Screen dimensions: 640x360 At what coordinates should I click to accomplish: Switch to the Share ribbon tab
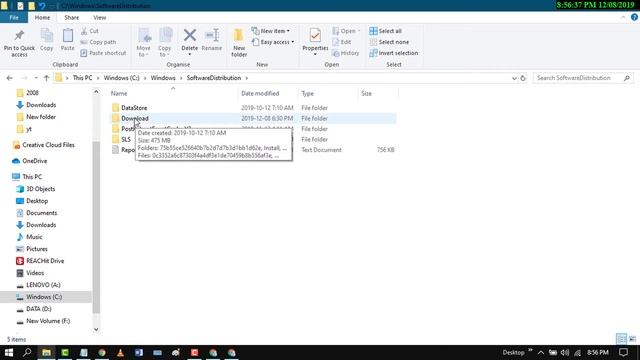(x=71, y=18)
